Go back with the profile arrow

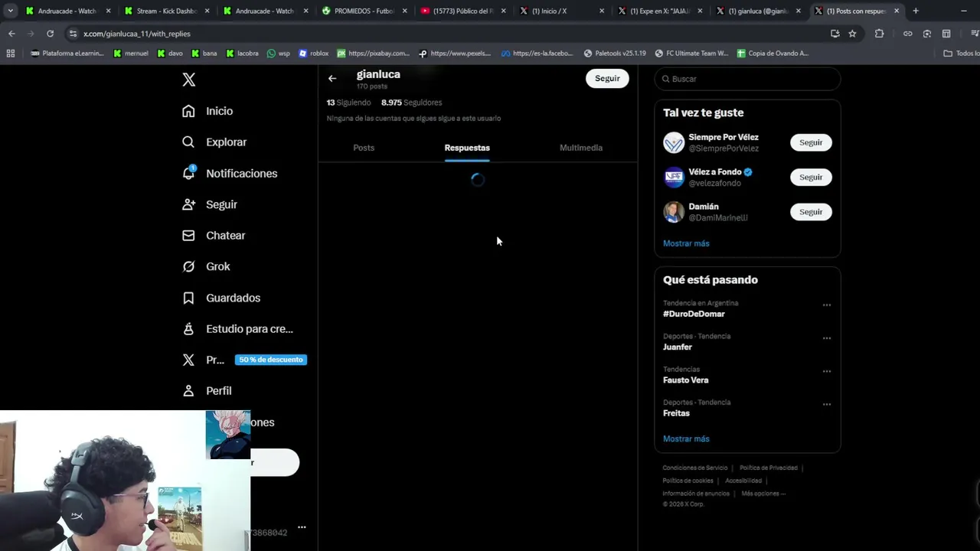coord(332,78)
